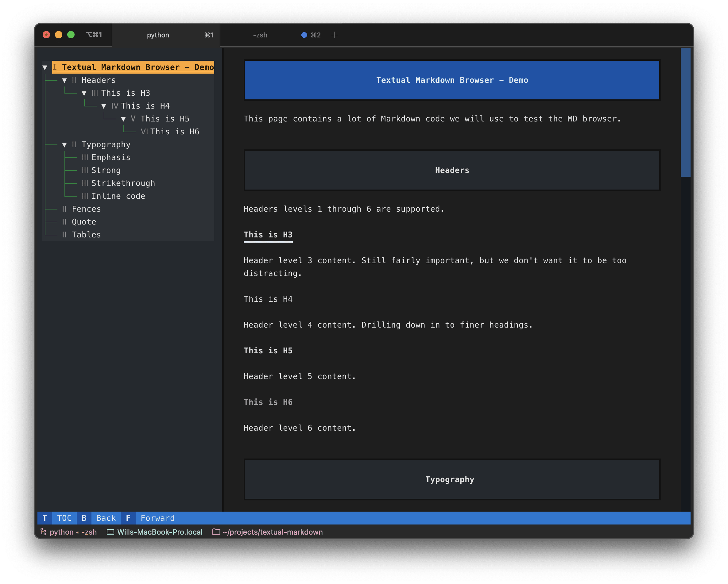Select This is H6 in the TOC tree
Screen dimensions: 728x584
pos(175,132)
